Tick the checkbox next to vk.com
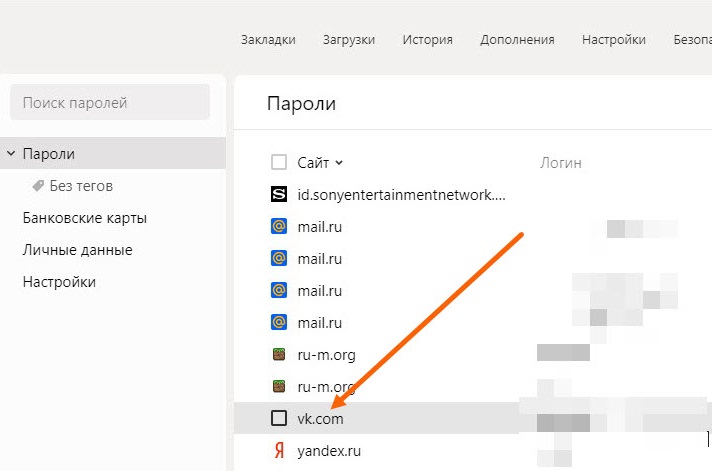712x471 pixels. [279, 418]
